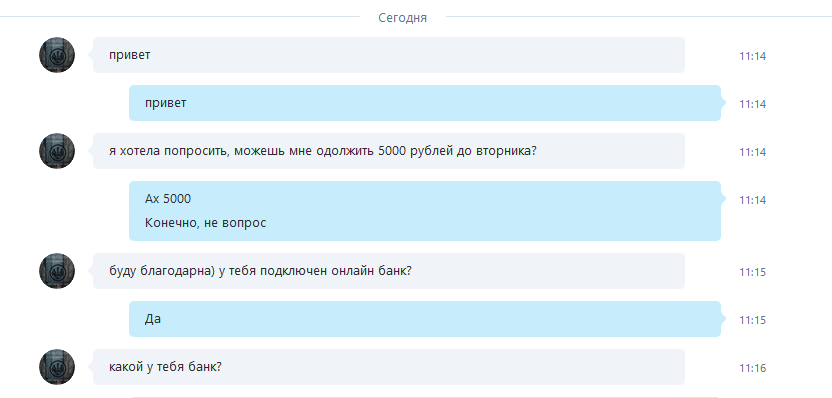832x398 pixels.
Task: Click 11:15 timestamp beside the online bank question
Action: click(752, 272)
